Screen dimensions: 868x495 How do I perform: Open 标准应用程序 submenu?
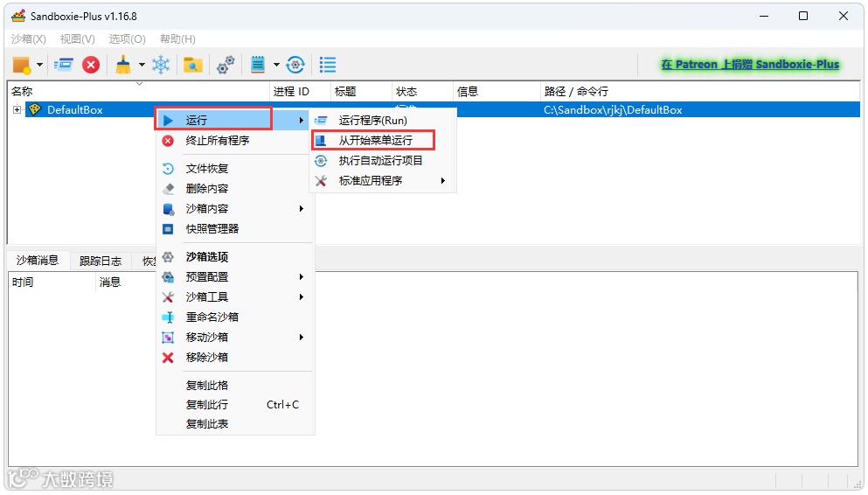(x=383, y=180)
